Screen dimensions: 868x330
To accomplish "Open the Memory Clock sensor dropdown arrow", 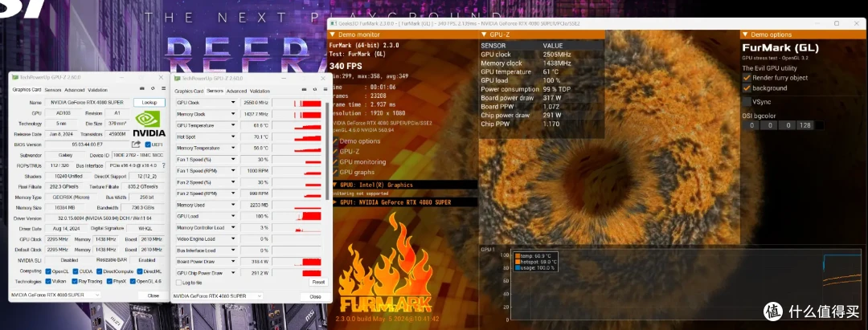I will [x=233, y=115].
